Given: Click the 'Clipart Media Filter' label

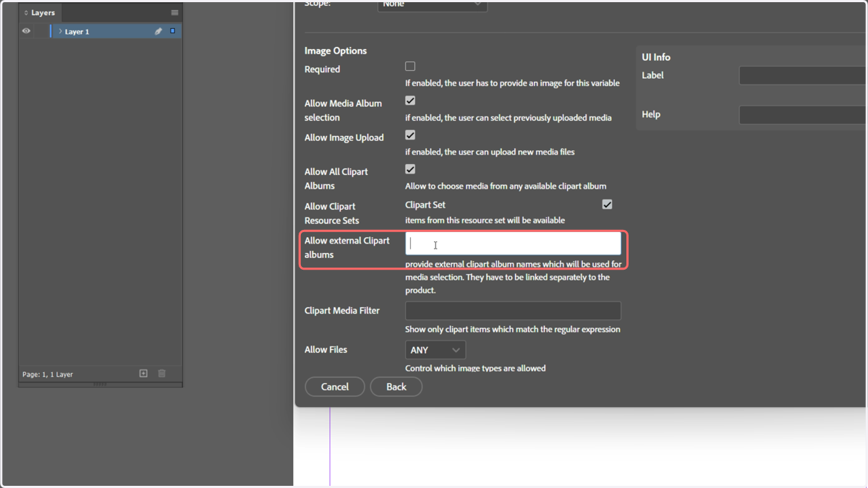Looking at the screenshot, I should pos(342,311).
